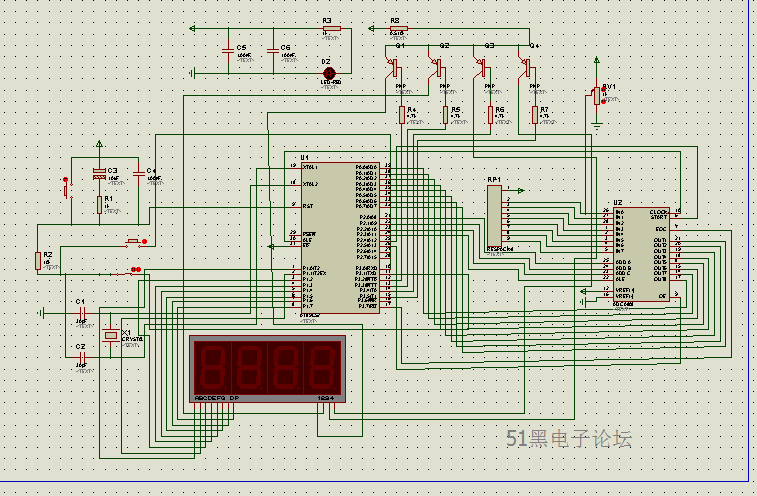Image resolution: width=757 pixels, height=496 pixels.
Task: Click resistor R4
Action: tap(402, 115)
